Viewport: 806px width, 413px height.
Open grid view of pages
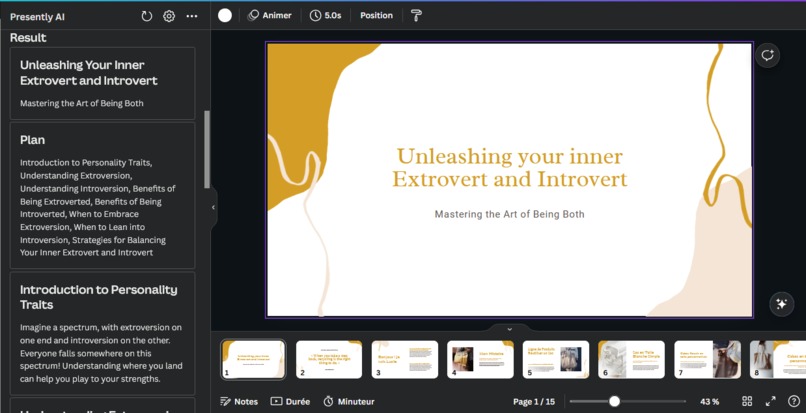click(747, 401)
